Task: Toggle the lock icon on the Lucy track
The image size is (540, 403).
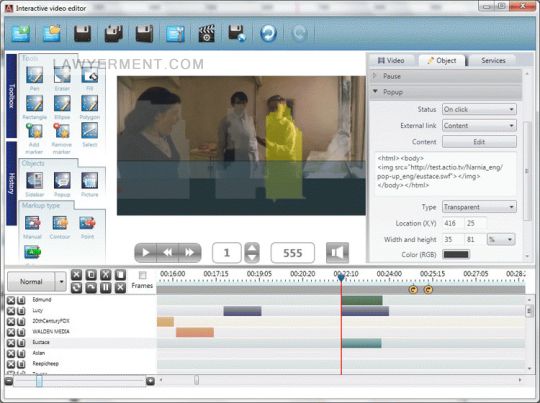Action: 21,311
